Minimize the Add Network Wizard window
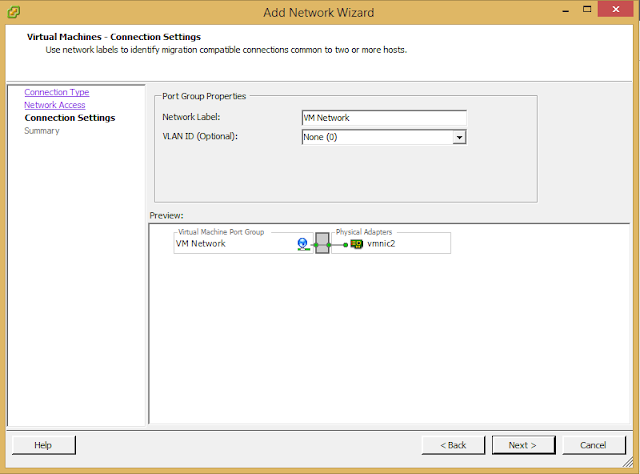 [x=566, y=10]
